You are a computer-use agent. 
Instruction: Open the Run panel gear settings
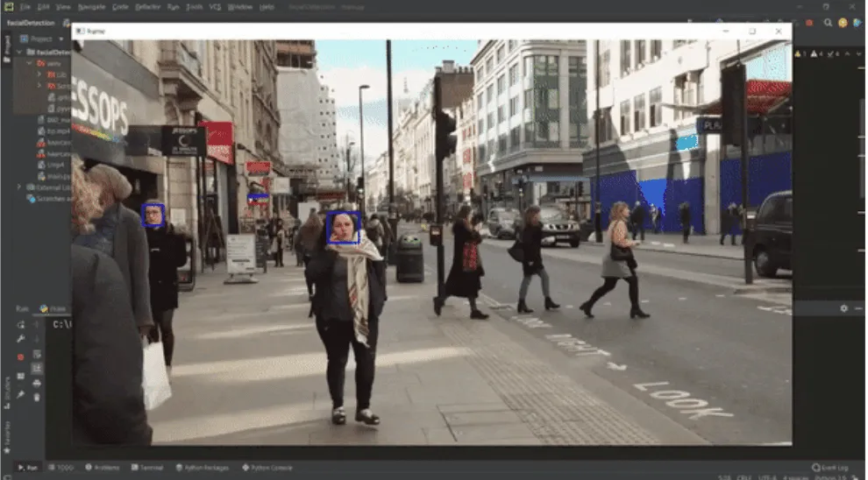pyautogui.click(x=843, y=308)
